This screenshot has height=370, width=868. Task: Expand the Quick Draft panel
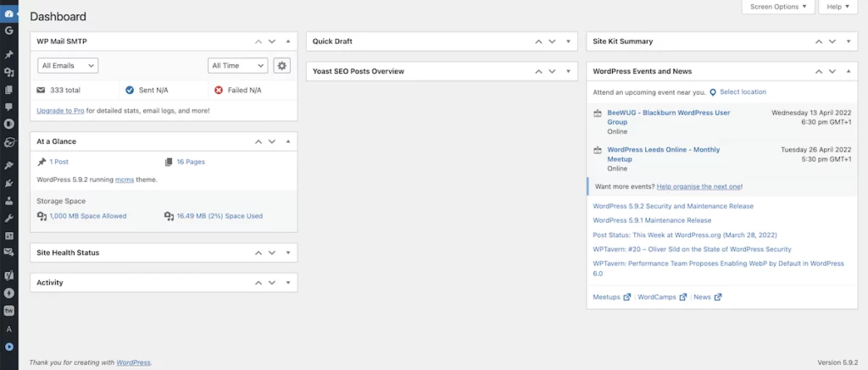tap(568, 41)
